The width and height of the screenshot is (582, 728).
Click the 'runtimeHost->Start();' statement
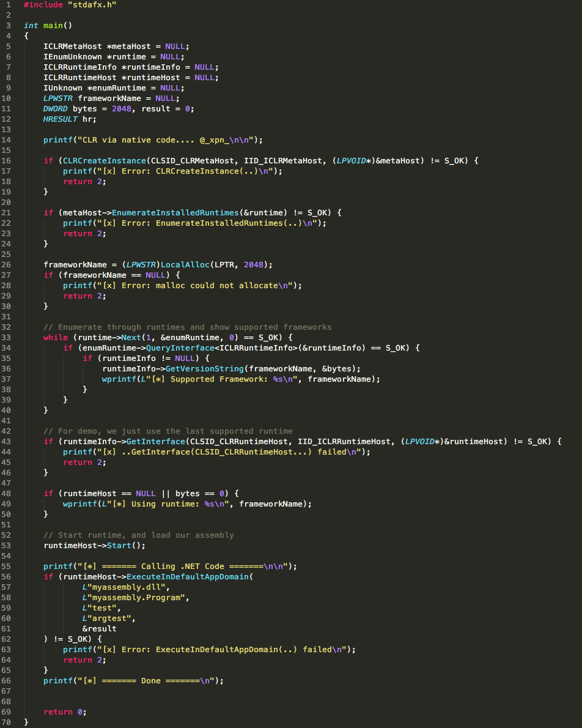(x=94, y=546)
